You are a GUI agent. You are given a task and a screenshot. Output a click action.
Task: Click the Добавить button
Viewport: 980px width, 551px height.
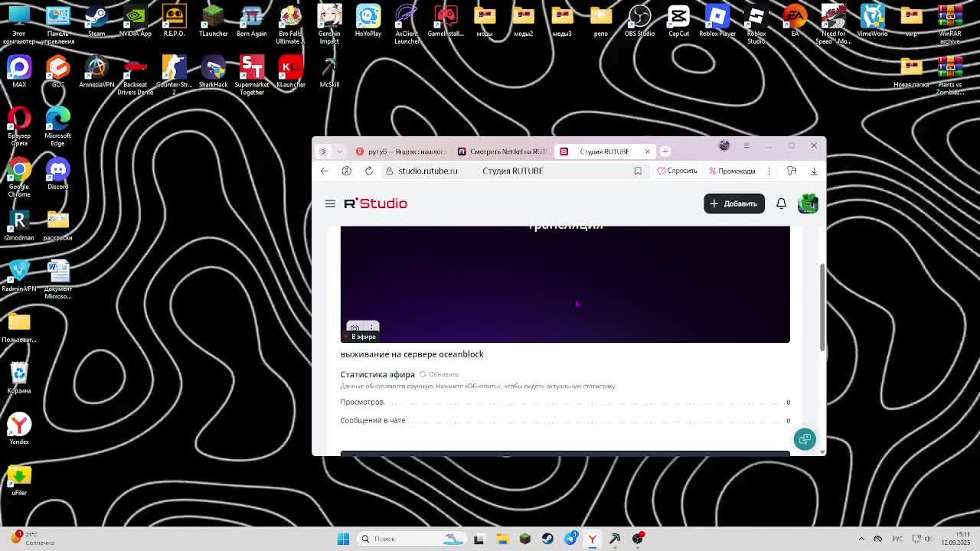(x=733, y=204)
